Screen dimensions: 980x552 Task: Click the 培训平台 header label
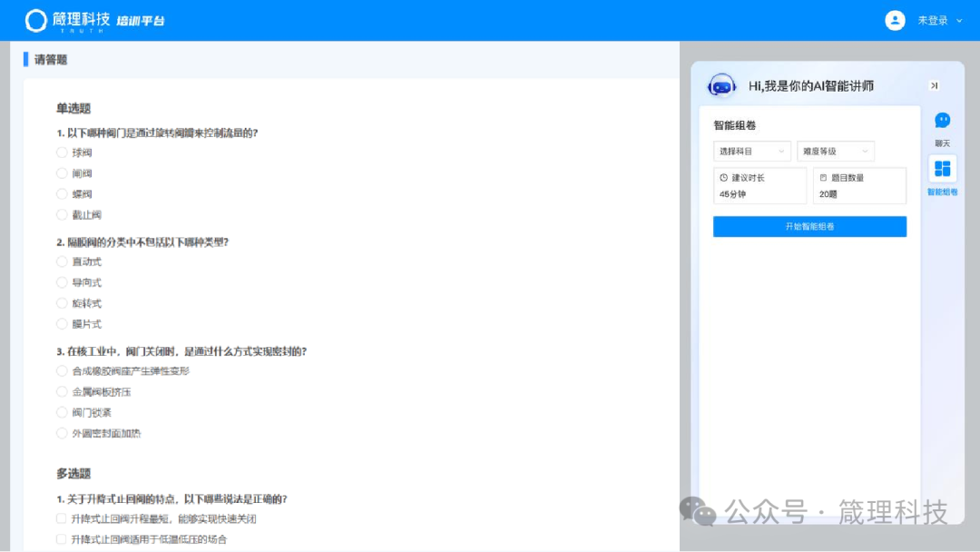point(141,21)
